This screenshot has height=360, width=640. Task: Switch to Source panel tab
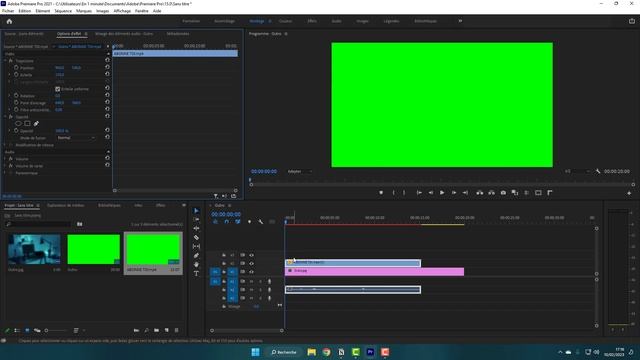coord(24,34)
